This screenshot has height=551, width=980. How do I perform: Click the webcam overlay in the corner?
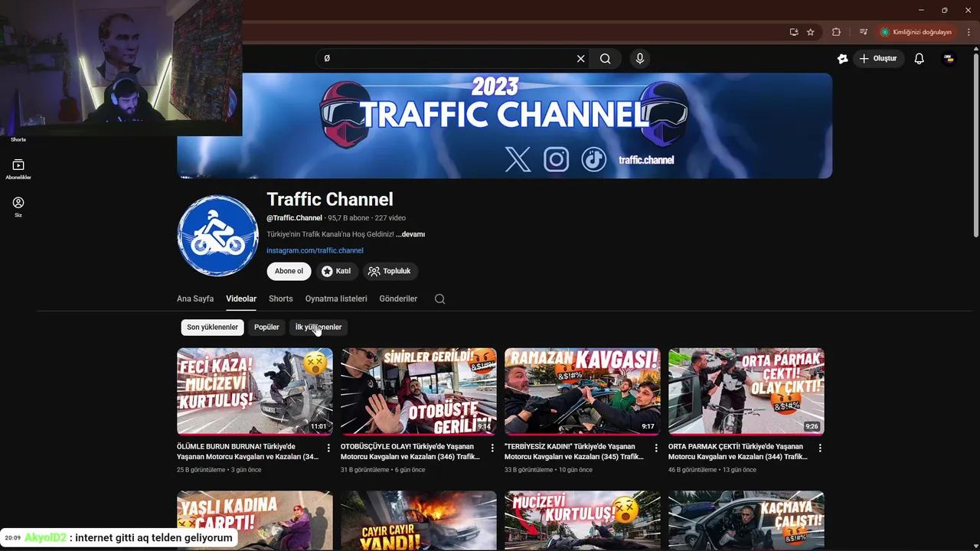[121, 67]
